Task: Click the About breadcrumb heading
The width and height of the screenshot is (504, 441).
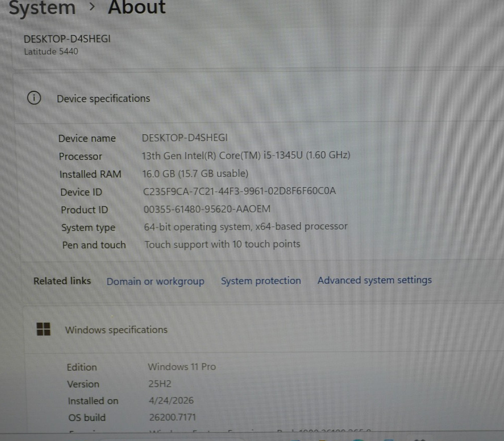Action: pyautogui.click(x=137, y=7)
